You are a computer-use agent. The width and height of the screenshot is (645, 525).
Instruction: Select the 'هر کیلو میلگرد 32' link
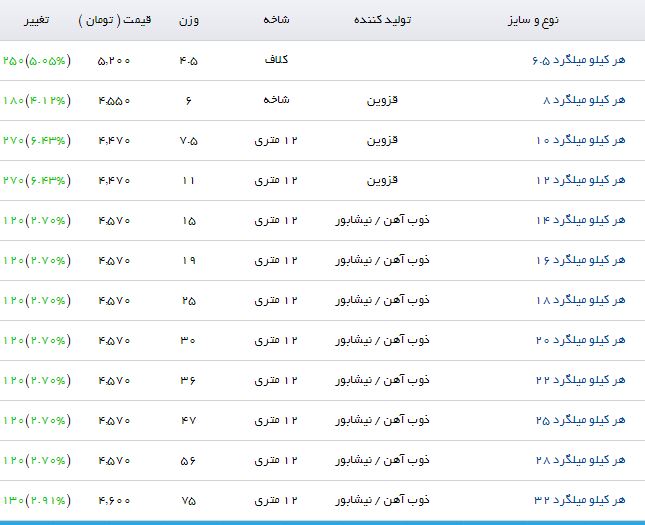[580, 500]
